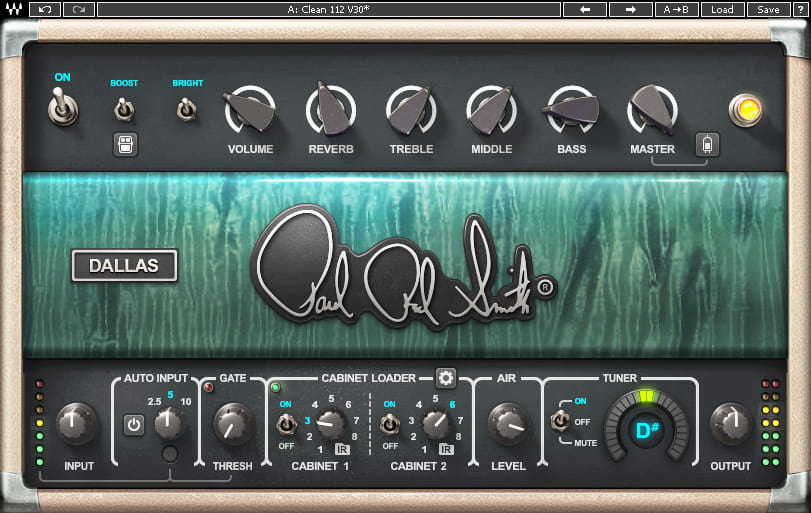Click the redo arrow in top toolbar
This screenshot has height=513, width=811.
[78, 9]
